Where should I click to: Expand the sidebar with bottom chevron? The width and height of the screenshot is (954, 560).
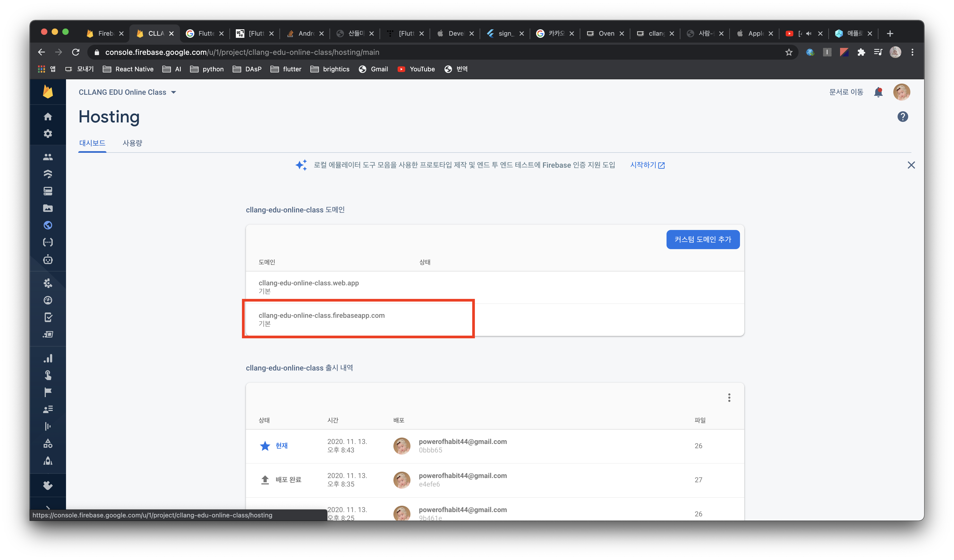48,507
